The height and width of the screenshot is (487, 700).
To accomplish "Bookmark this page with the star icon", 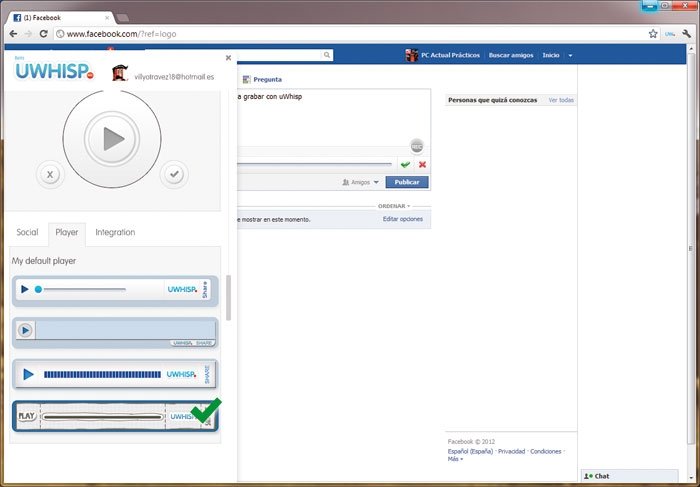I will tap(653, 34).
